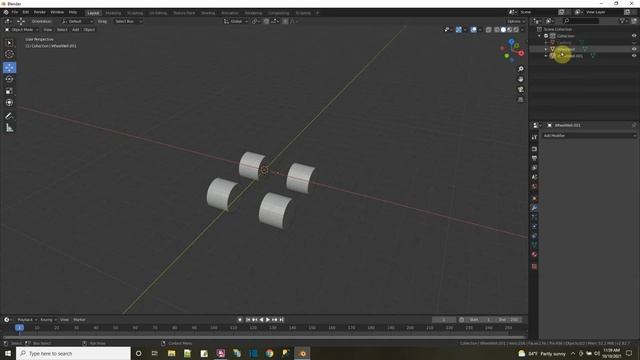Open the Modifier properties wrench tab
This screenshot has width=640, height=360.
[534, 208]
